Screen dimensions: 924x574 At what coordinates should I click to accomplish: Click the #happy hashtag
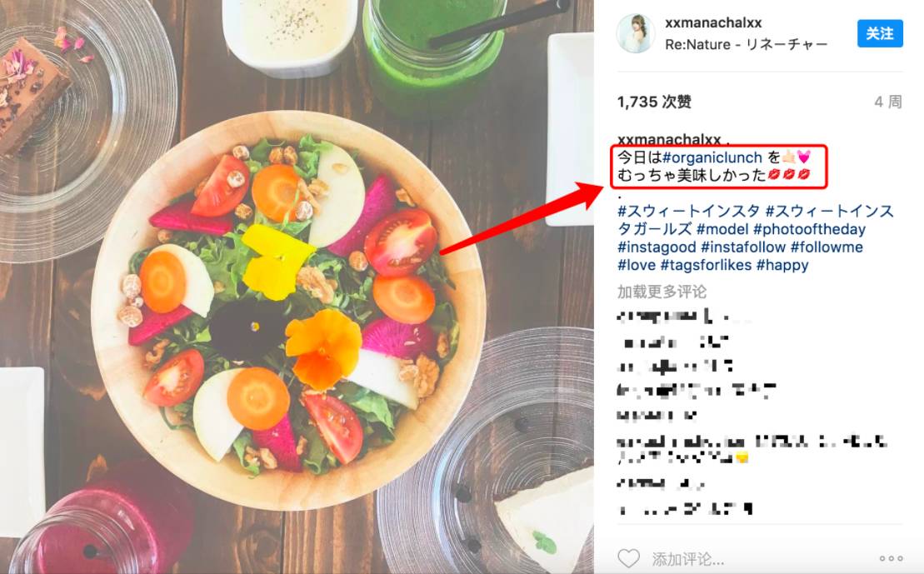(x=782, y=265)
